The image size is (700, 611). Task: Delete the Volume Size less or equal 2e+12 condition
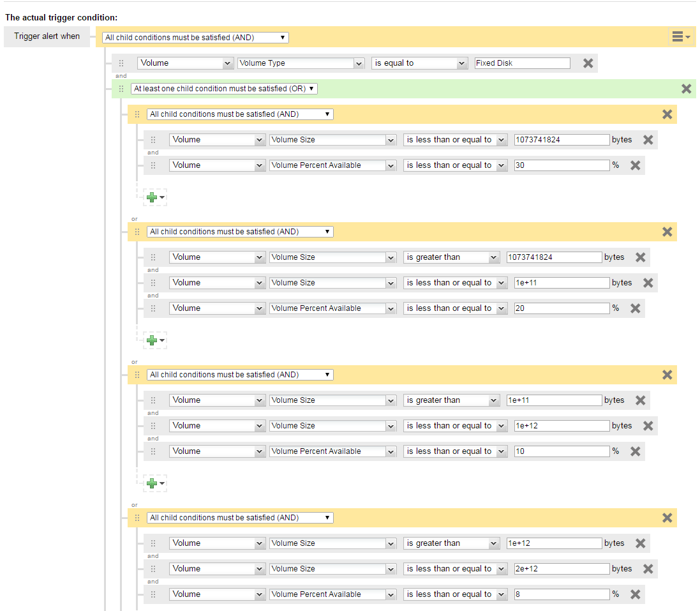click(x=648, y=569)
